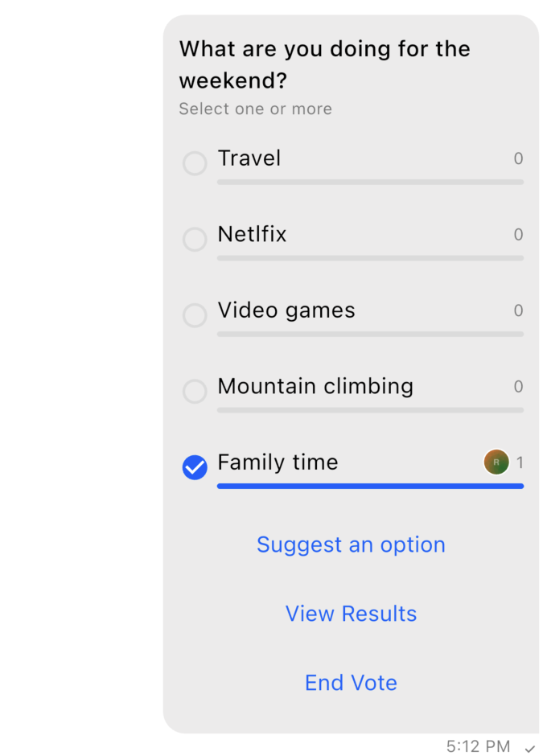Viewport: 547px width, 756px height.
Task: Click the "Select one or more" subtitle
Action: [x=255, y=109]
